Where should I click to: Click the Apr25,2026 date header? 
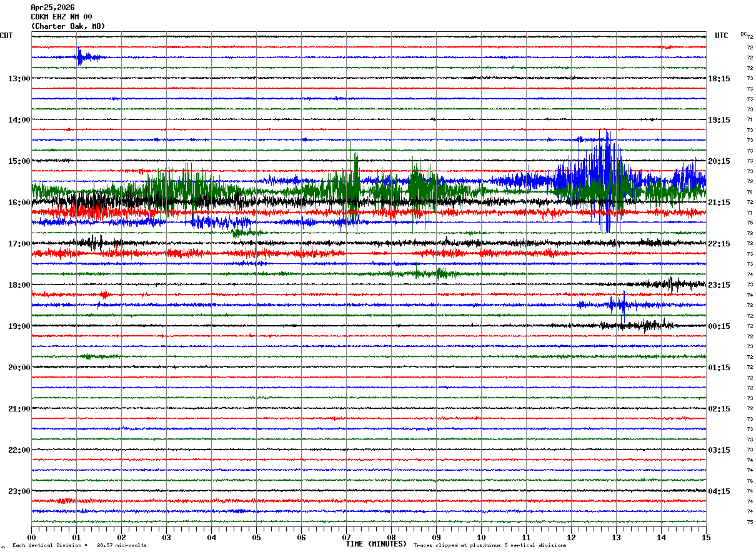click(x=52, y=8)
